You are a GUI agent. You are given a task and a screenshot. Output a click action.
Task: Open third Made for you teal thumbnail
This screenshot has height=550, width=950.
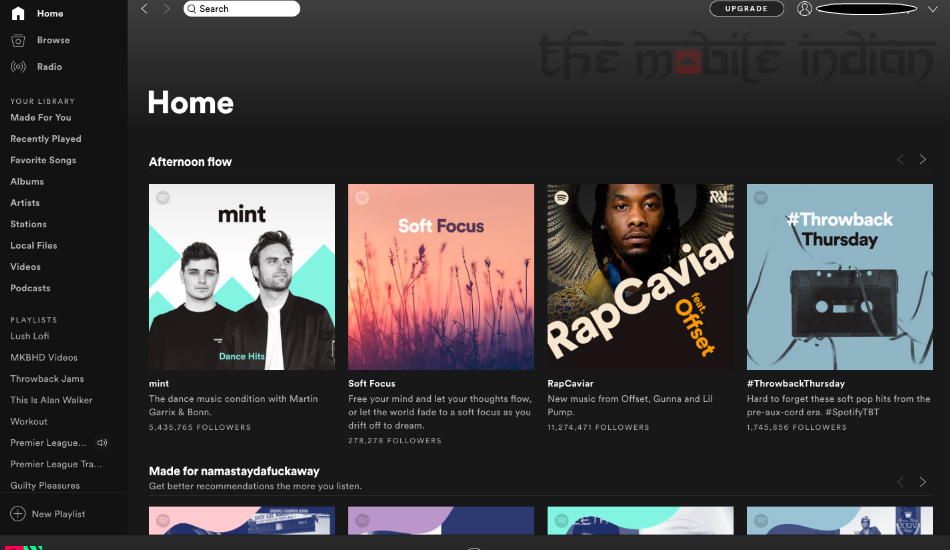coord(640,521)
